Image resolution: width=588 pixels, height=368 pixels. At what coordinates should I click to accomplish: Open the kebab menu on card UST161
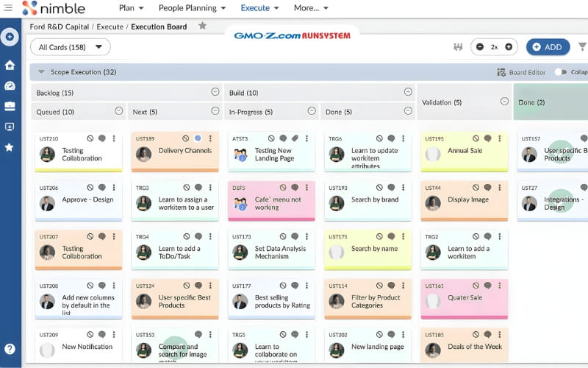pyautogui.click(x=500, y=286)
